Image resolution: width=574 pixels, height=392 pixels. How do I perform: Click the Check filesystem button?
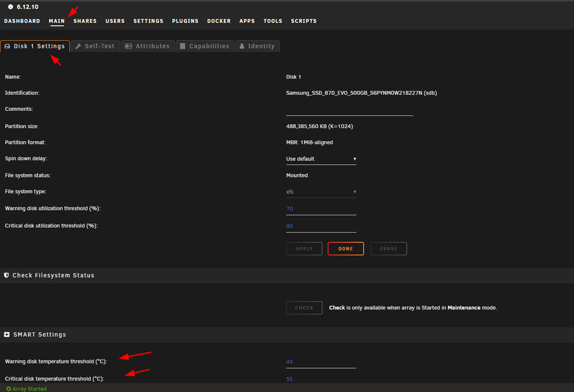tap(304, 308)
